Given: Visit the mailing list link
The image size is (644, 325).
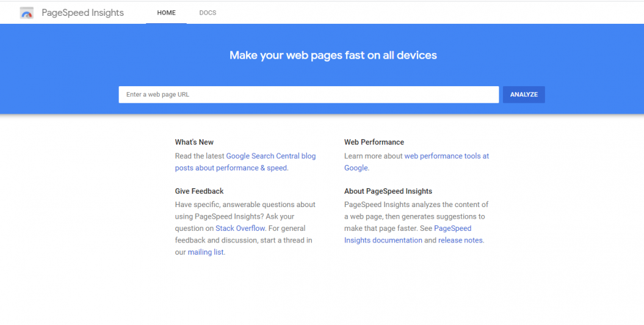Looking at the screenshot, I should [x=206, y=252].
